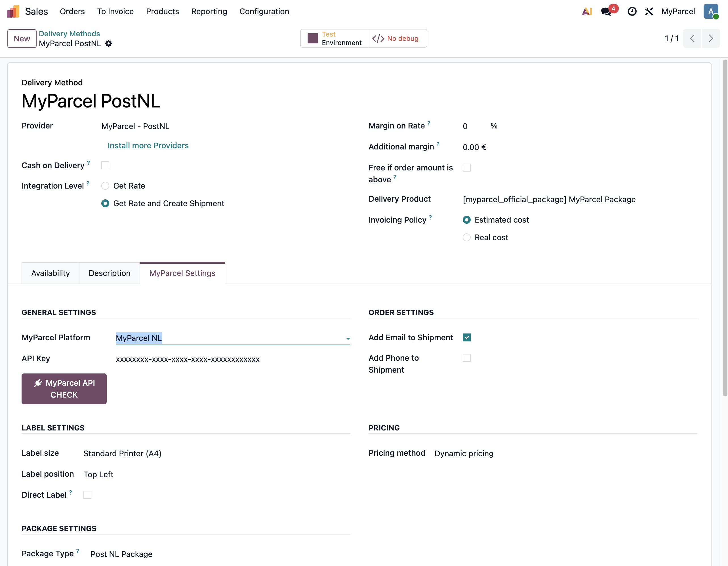Open the messages chat icon

606,12
